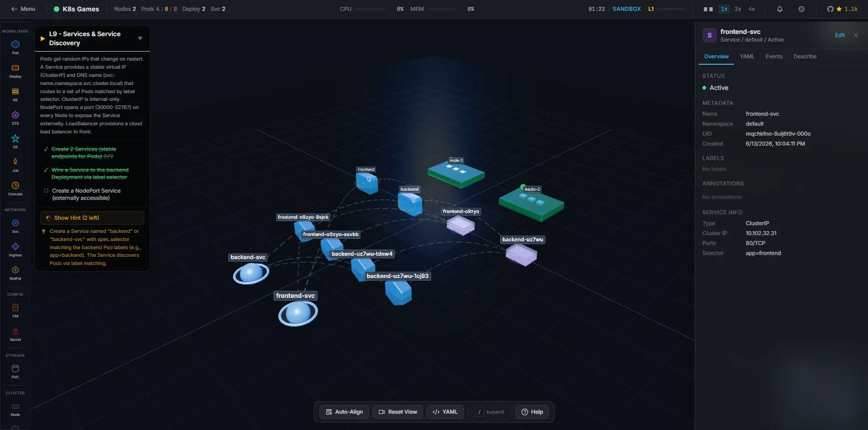868x430 pixels.
Task: Click the Wire a Service objective checkmark
Action: pyautogui.click(x=46, y=170)
